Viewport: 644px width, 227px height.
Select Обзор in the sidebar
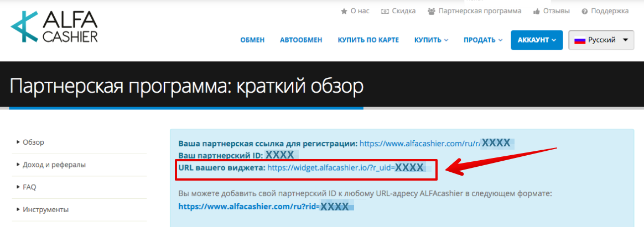pyautogui.click(x=33, y=142)
